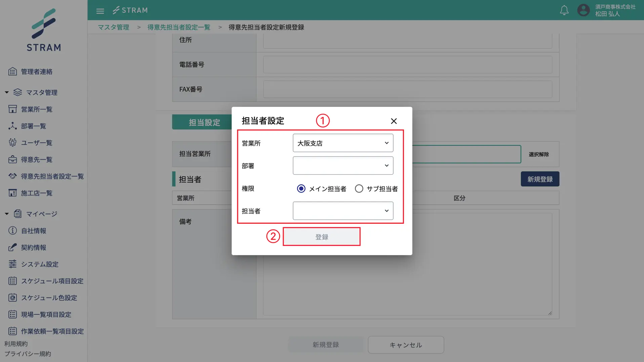Viewport: 644px width, 362px height.
Task: Open スケジュール色設定 in sidebar
Action: [x=49, y=298]
